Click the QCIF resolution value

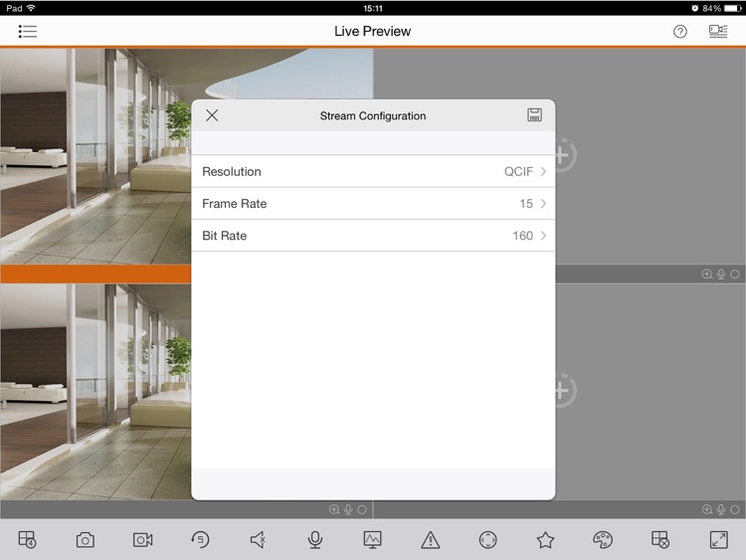click(x=518, y=171)
